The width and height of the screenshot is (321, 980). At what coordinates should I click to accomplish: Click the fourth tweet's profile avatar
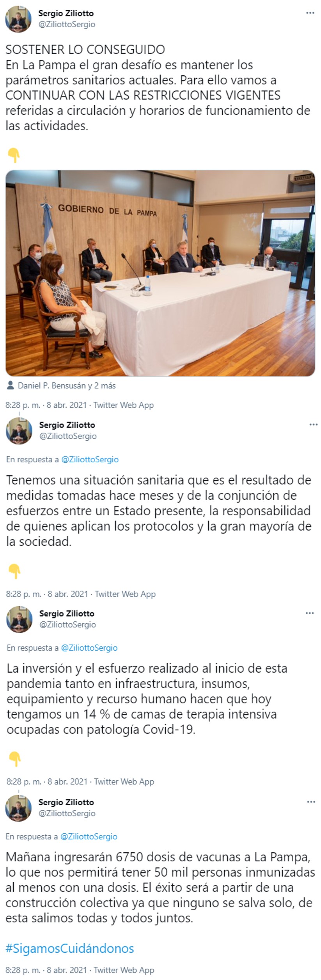pos(18,808)
